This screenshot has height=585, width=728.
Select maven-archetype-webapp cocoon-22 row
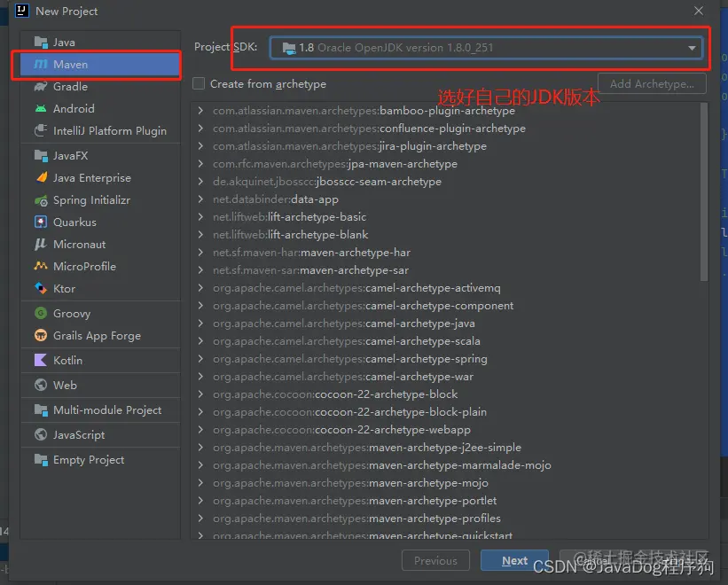click(446, 430)
